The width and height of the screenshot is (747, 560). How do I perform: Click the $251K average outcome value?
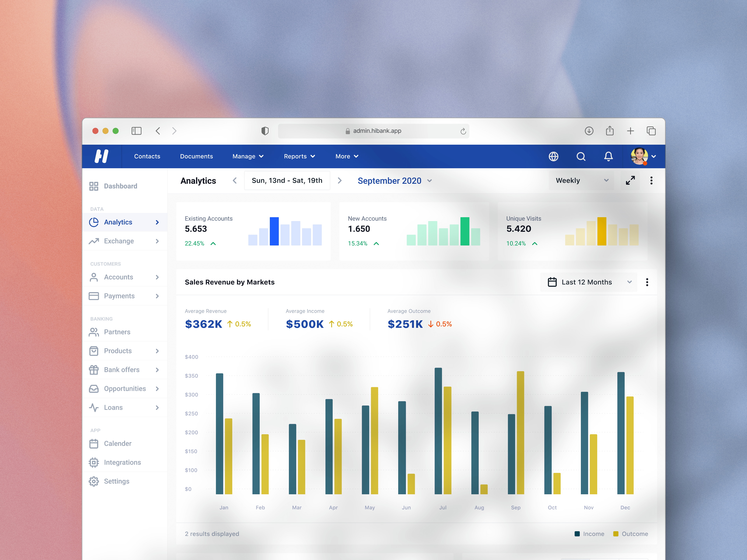click(x=405, y=324)
